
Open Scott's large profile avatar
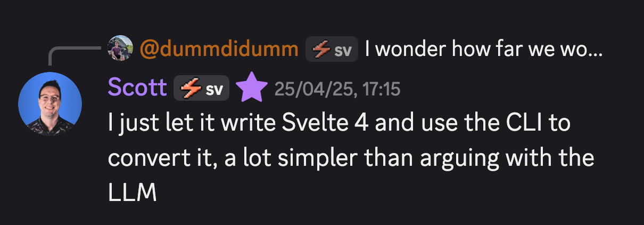[x=50, y=105]
